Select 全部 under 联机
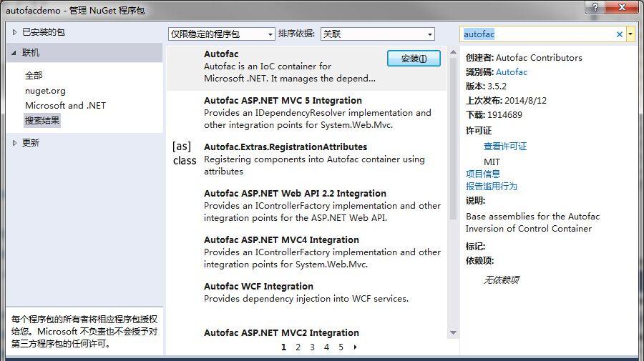 point(34,76)
